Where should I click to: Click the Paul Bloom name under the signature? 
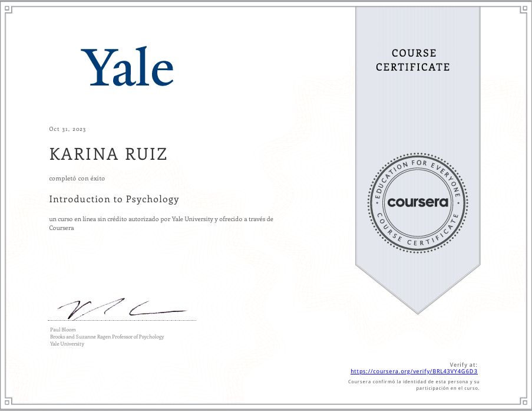pyautogui.click(x=63, y=329)
